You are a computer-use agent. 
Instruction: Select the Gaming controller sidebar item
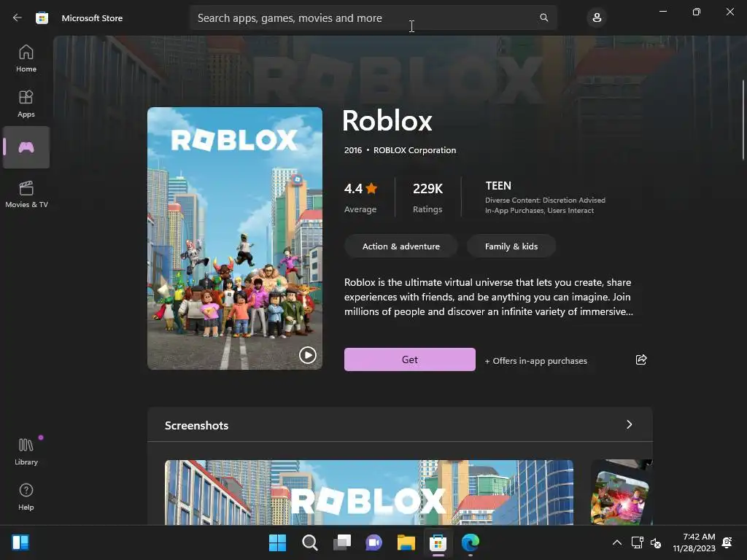(26, 147)
